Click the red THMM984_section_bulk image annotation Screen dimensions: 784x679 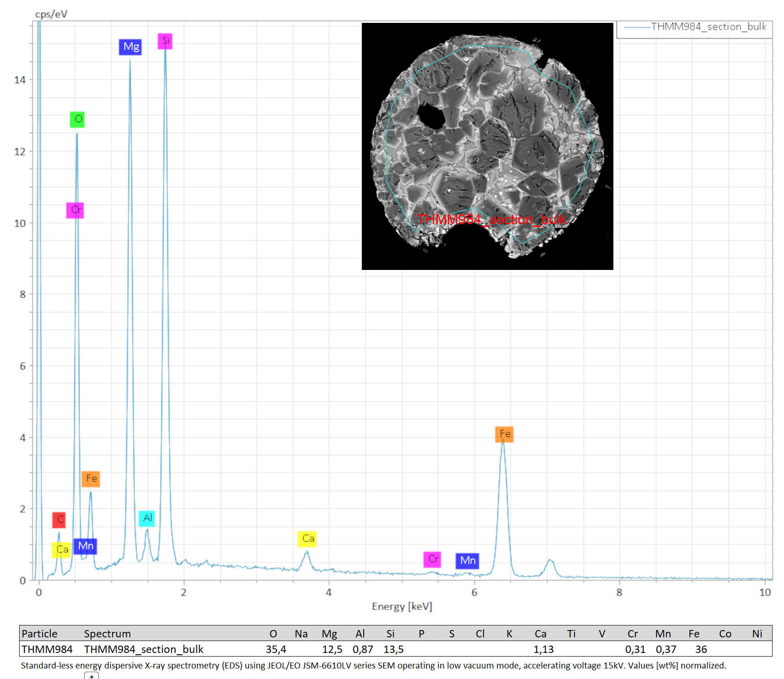coord(492,220)
